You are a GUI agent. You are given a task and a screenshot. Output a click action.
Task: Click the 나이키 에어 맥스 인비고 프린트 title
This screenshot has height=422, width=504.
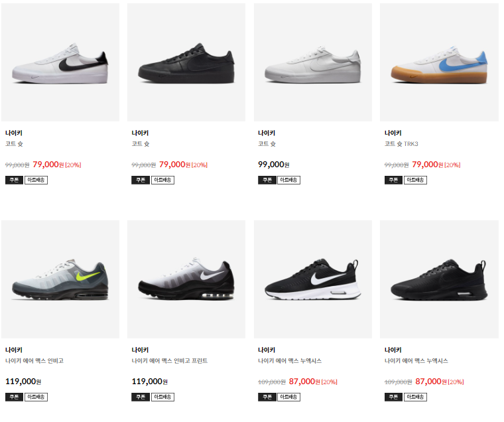[x=169, y=361]
